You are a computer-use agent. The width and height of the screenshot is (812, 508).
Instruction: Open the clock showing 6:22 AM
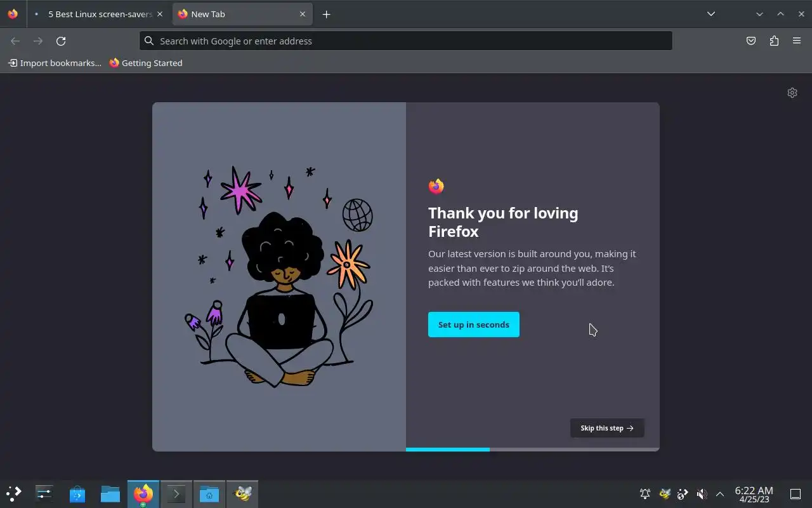[754, 494]
